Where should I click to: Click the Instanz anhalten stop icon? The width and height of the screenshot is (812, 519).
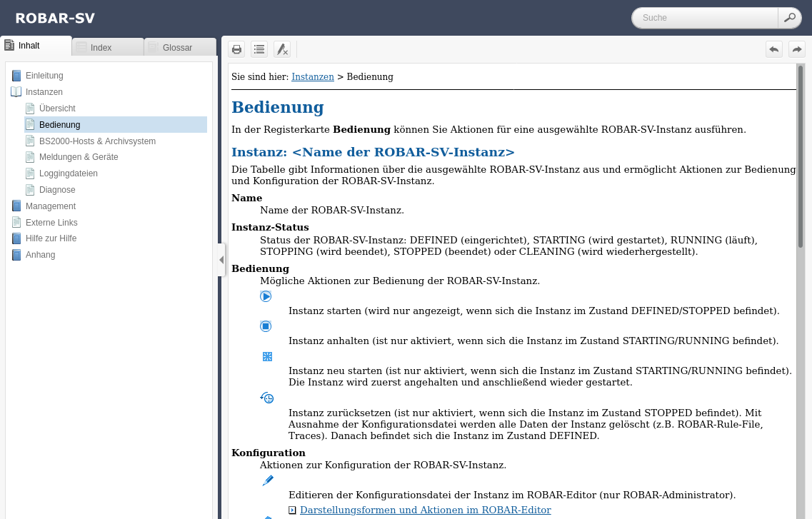pyautogui.click(x=266, y=326)
